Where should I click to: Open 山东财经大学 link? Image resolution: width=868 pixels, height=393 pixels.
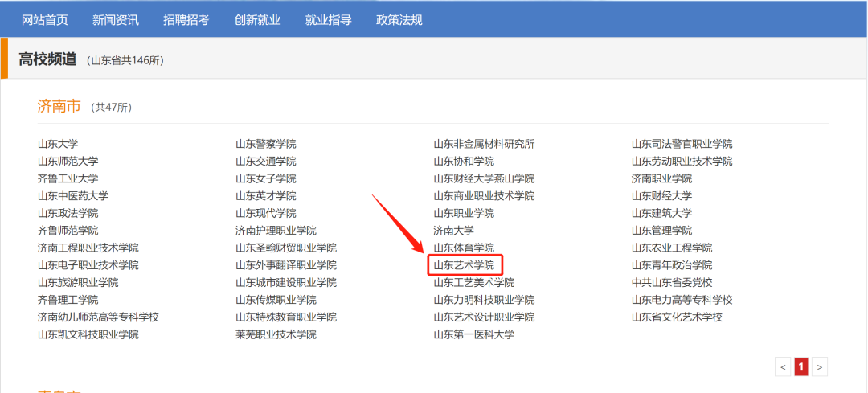pyautogui.click(x=662, y=196)
